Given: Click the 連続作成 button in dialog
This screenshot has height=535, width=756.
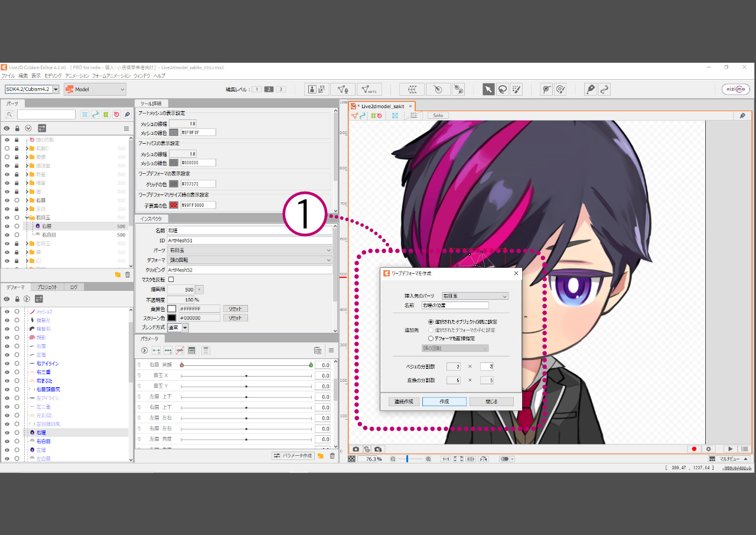Looking at the screenshot, I should tap(405, 401).
